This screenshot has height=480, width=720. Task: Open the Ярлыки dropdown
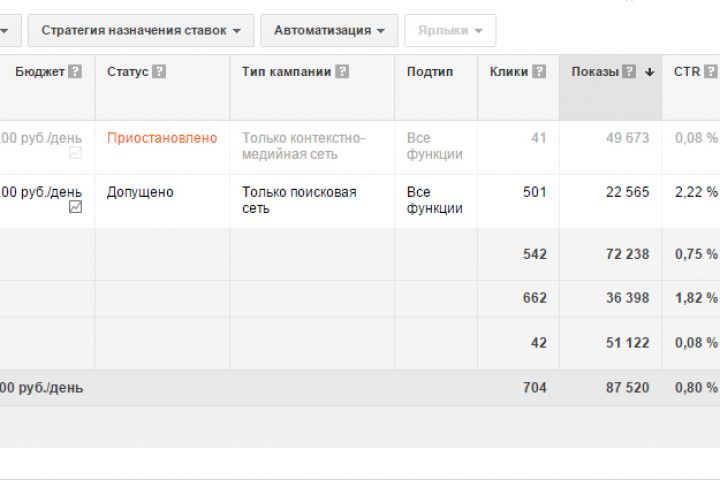pos(450,30)
